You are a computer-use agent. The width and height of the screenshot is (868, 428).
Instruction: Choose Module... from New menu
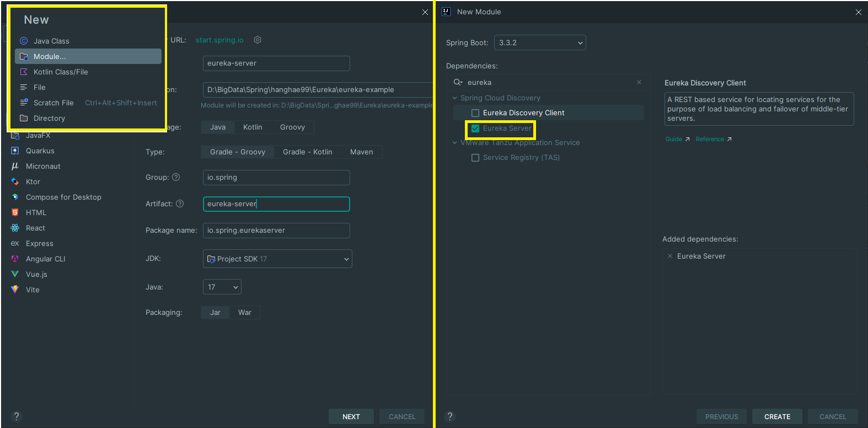click(x=88, y=56)
